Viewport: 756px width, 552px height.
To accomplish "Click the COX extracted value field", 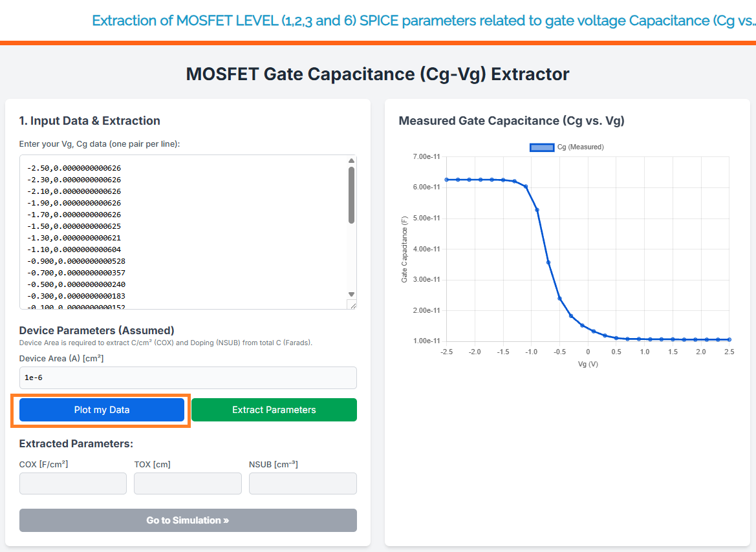I will point(73,483).
